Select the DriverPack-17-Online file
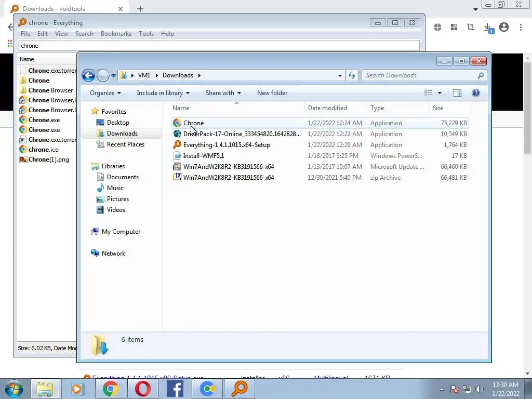The width and height of the screenshot is (532, 399). tap(320, 134)
